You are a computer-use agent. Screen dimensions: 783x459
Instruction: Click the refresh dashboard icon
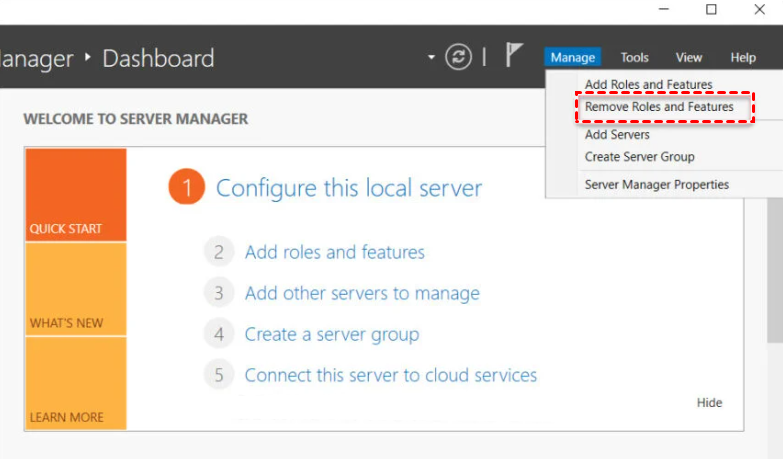pyautogui.click(x=458, y=57)
